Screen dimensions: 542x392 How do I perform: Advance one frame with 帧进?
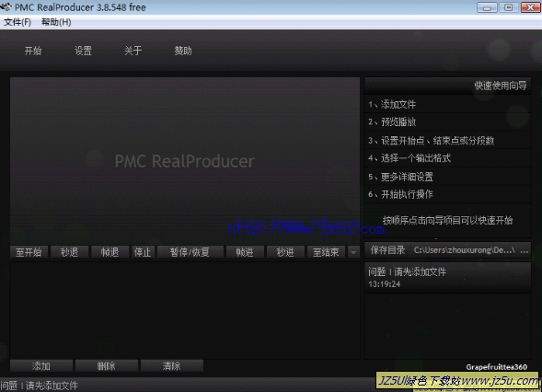(x=245, y=252)
